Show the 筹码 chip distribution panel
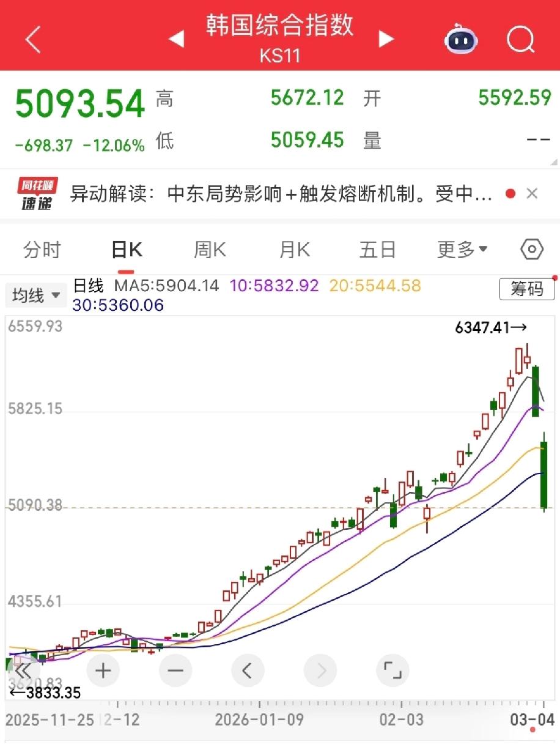The width and height of the screenshot is (560, 747). 527,289
